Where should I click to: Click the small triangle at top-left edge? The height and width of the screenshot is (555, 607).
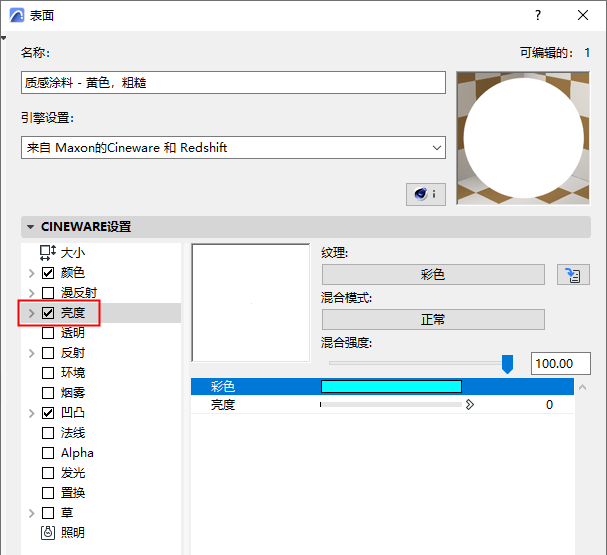(3, 38)
